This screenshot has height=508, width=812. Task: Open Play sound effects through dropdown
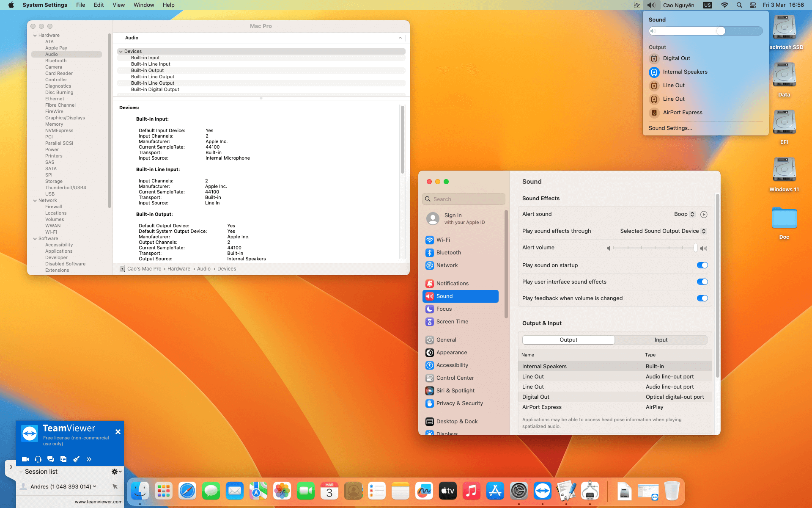pyautogui.click(x=663, y=231)
